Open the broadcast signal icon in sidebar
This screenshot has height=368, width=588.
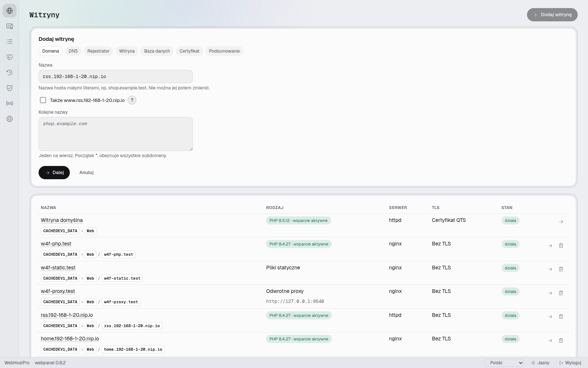point(10,103)
